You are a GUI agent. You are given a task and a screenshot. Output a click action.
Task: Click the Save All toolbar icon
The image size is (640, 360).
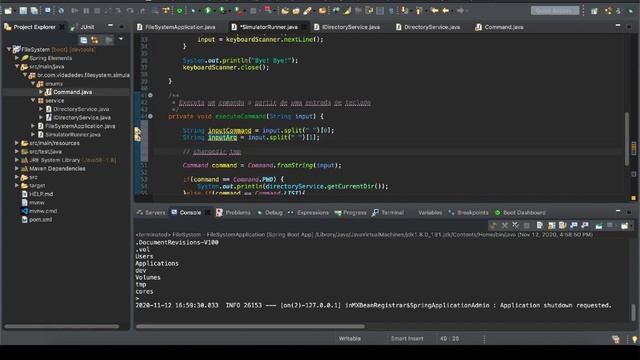point(34,11)
